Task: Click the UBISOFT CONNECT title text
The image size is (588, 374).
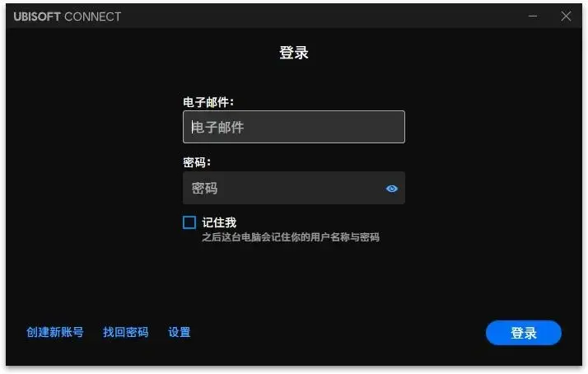Action: point(68,16)
